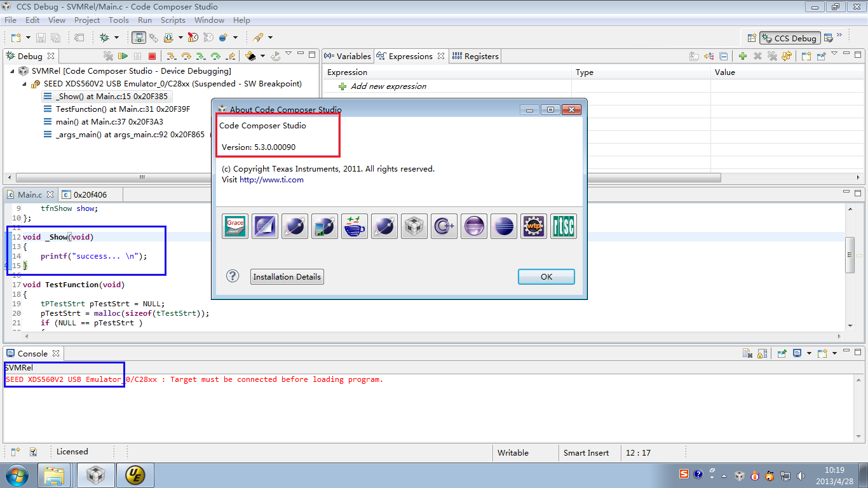The height and width of the screenshot is (488, 868).
Task: Click the help question mark in About dialog
Action: (233, 276)
